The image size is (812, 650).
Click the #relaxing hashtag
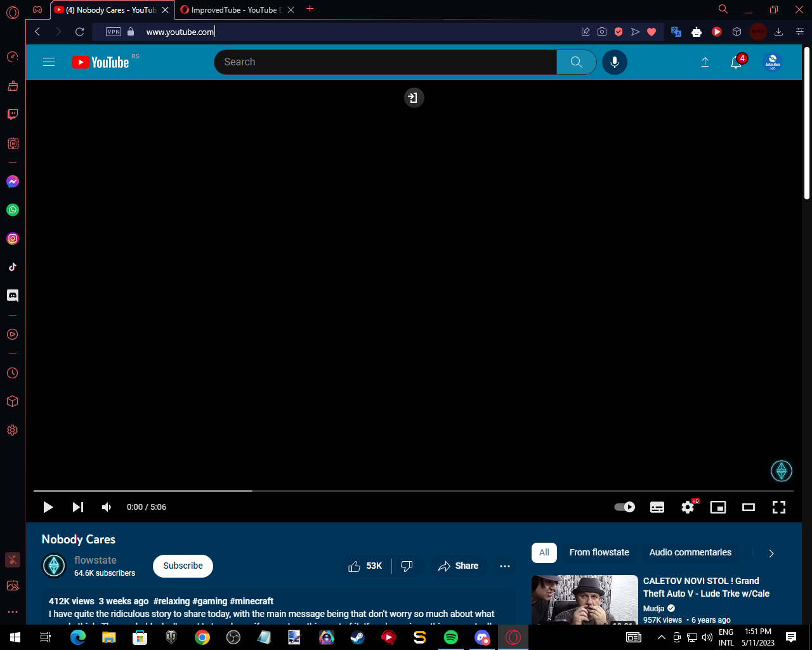[x=171, y=601]
